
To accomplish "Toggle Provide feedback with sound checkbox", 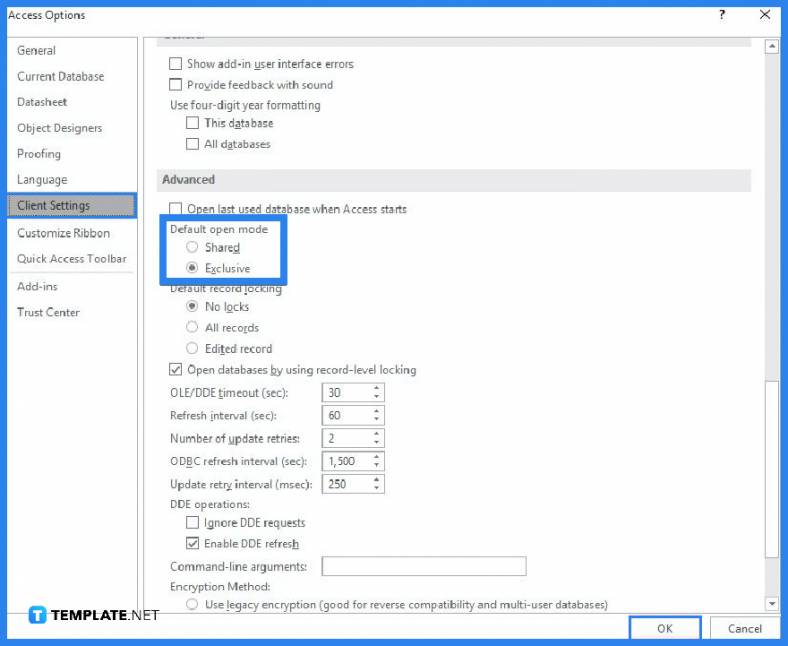I will (x=177, y=85).
